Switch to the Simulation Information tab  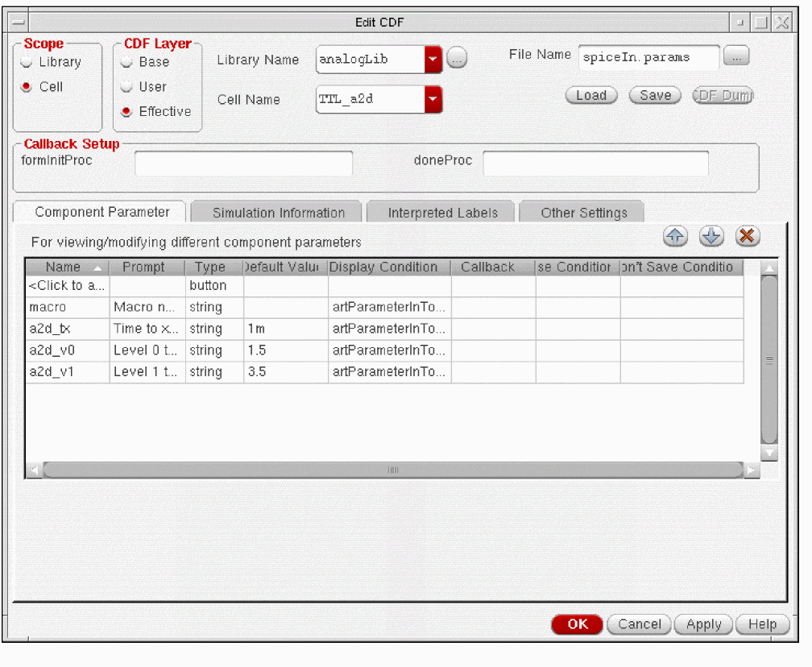click(278, 213)
